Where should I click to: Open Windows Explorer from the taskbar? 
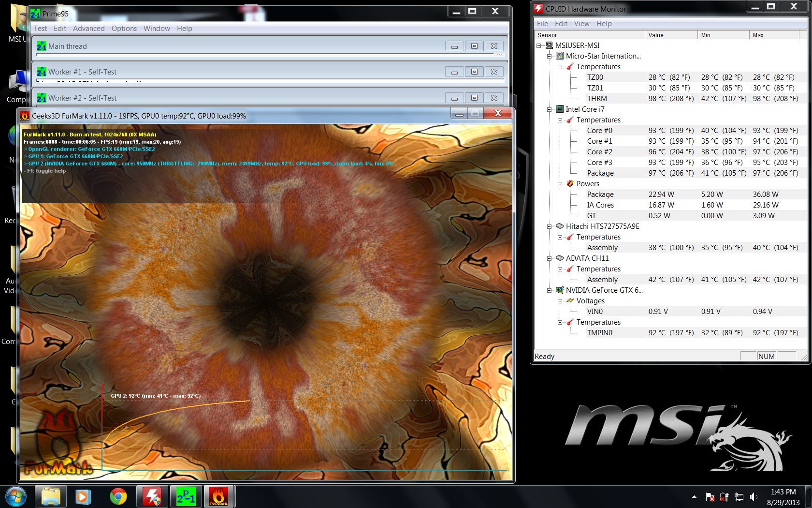pyautogui.click(x=51, y=496)
